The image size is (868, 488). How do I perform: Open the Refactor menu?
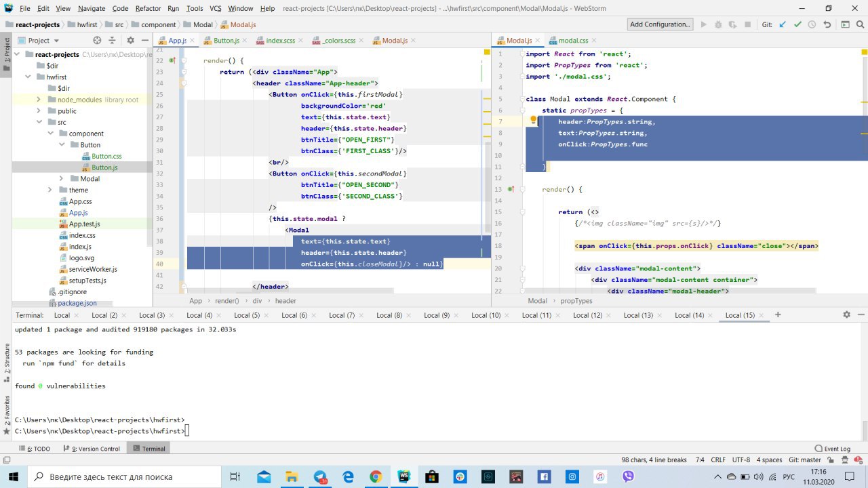coord(148,8)
